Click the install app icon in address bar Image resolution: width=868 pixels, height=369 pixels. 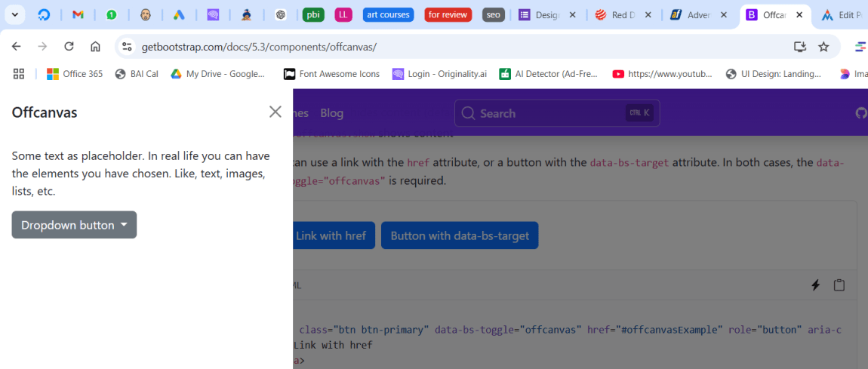(x=800, y=47)
